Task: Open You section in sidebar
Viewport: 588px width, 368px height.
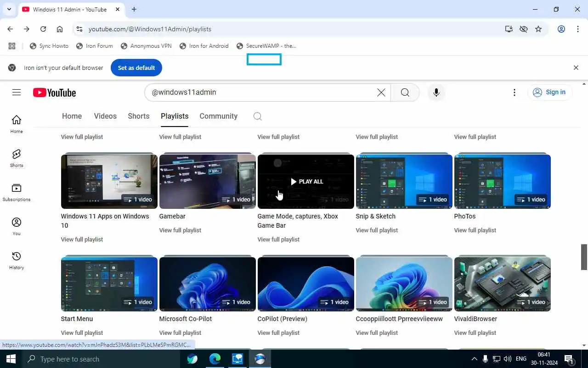Action: [x=17, y=226]
